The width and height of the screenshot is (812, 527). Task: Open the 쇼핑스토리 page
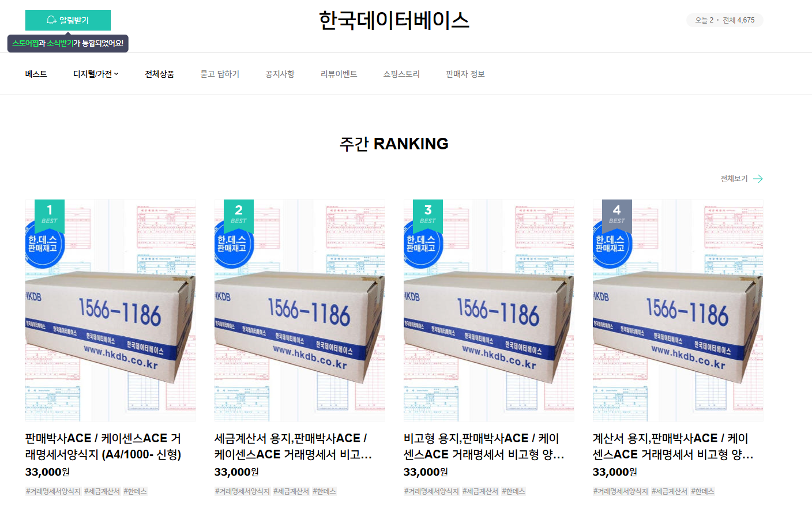(401, 74)
